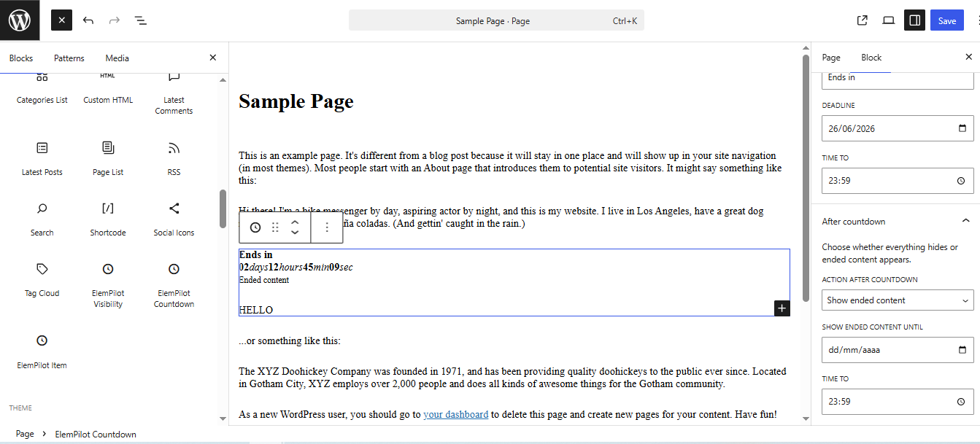Viewport: 980px width, 444px height.
Task: Insert the ElemPilot Countdown block
Action: 174,285
